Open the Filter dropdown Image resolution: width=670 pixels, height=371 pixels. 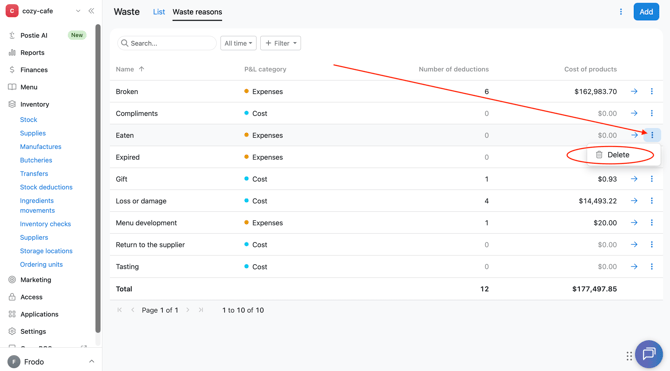(280, 43)
